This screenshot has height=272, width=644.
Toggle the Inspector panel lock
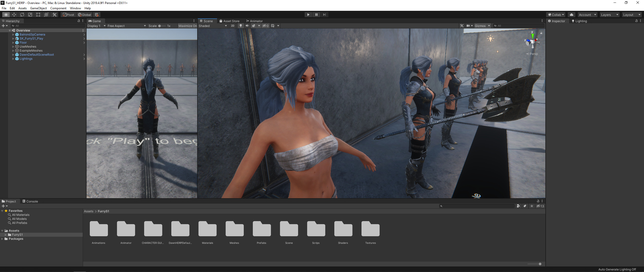[x=636, y=21]
